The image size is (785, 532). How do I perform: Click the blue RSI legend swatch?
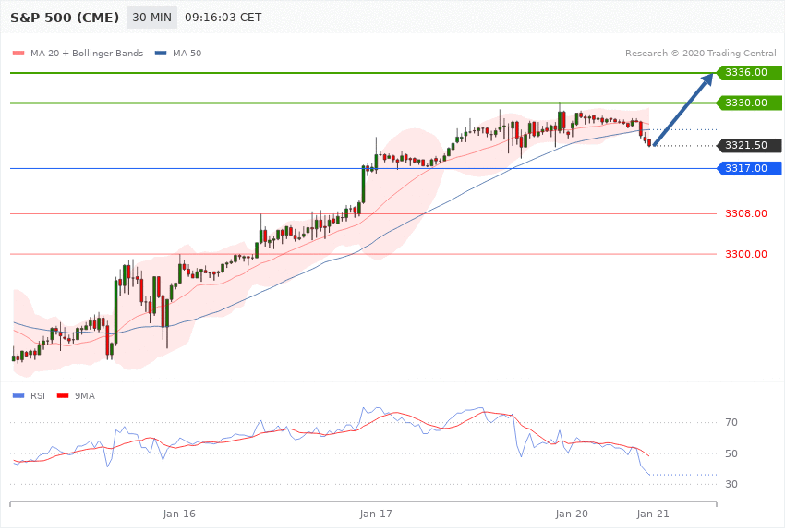pyautogui.click(x=18, y=396)
